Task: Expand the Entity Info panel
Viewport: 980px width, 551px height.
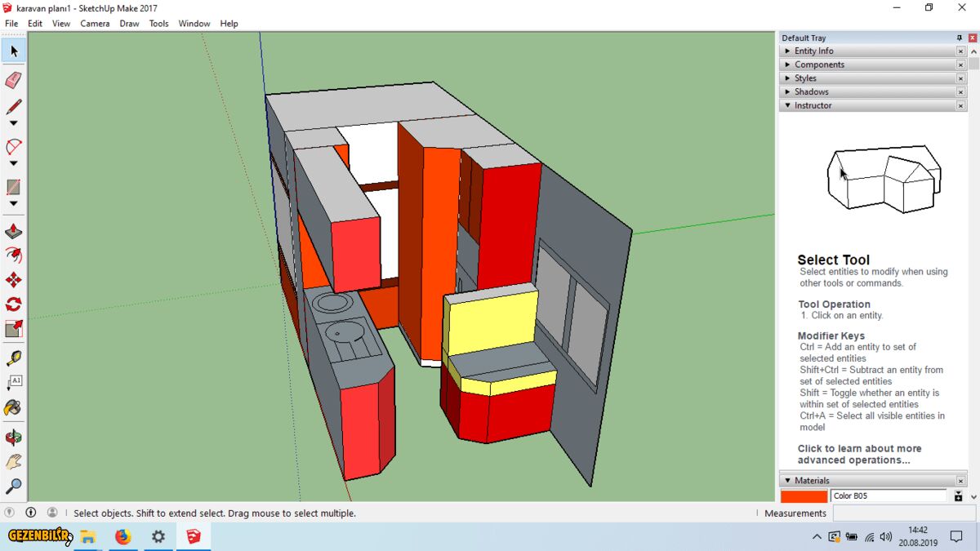Action: (x=867, y=51)
